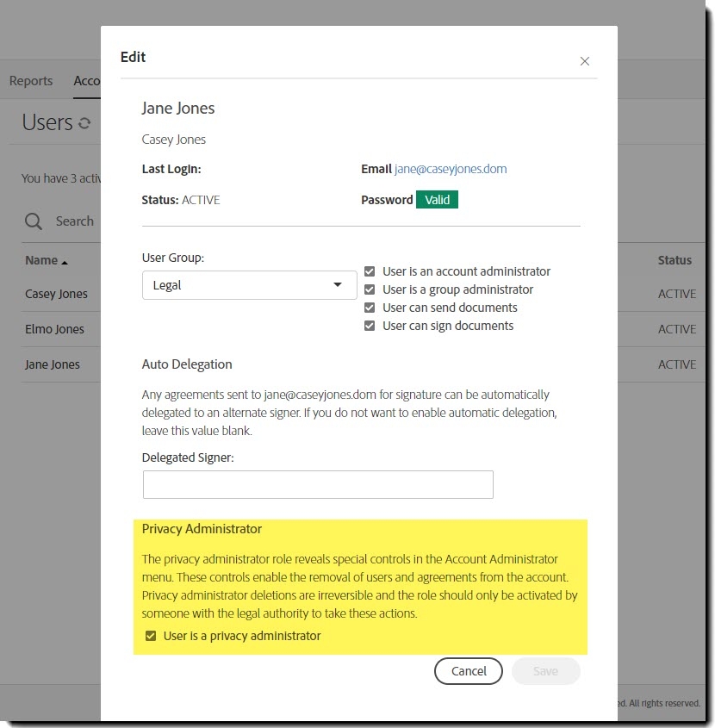Uncheck "User can sign documents"
715x728 pixels.
(370, 326)
